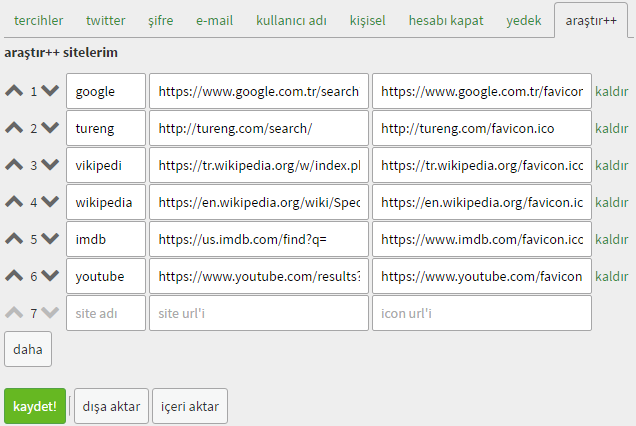
Task: Click the dışa aktar button
Action: [x=112, y=406]
